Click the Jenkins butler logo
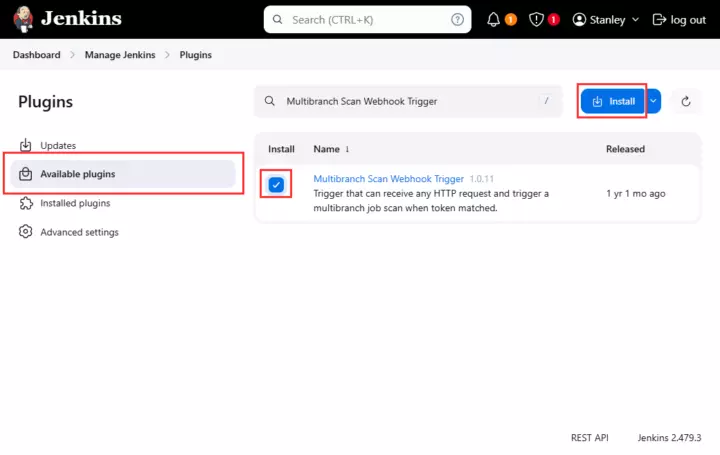720x455 pixels. [23, 19]
